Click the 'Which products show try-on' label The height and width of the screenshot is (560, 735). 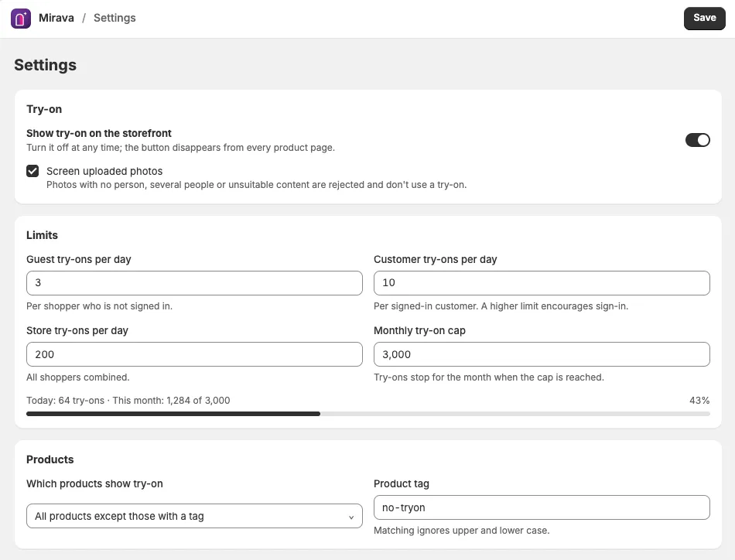pos(94,484)
